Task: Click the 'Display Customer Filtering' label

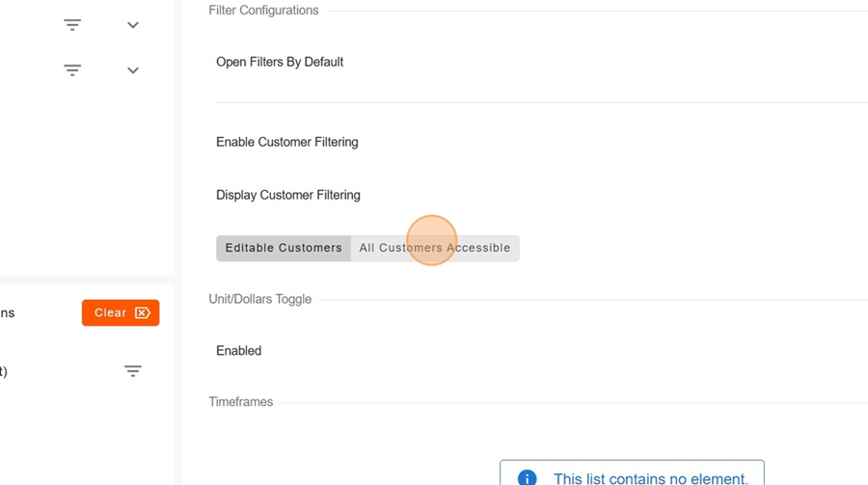Action: (x=288, y=195)
